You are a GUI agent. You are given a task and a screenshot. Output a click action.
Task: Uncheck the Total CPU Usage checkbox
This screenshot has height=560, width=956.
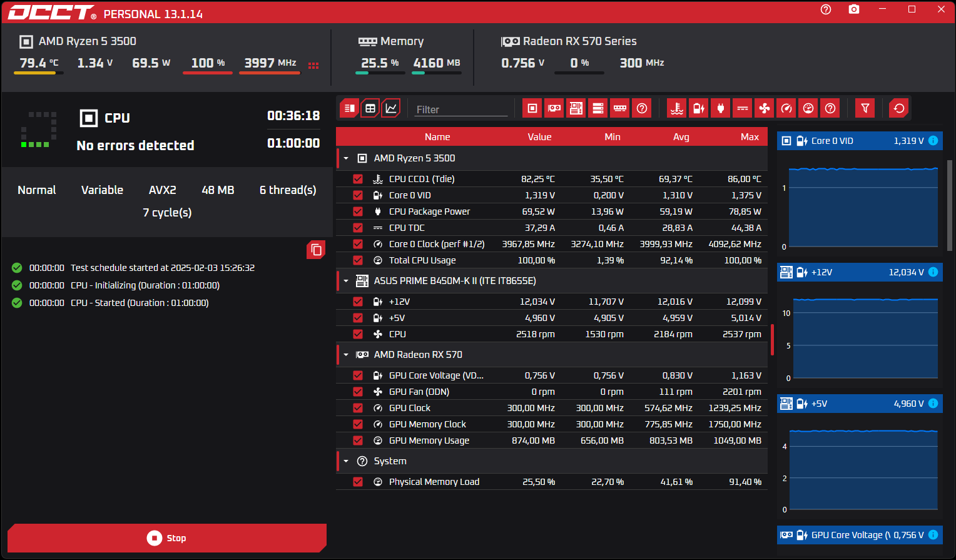click(358, 260)
